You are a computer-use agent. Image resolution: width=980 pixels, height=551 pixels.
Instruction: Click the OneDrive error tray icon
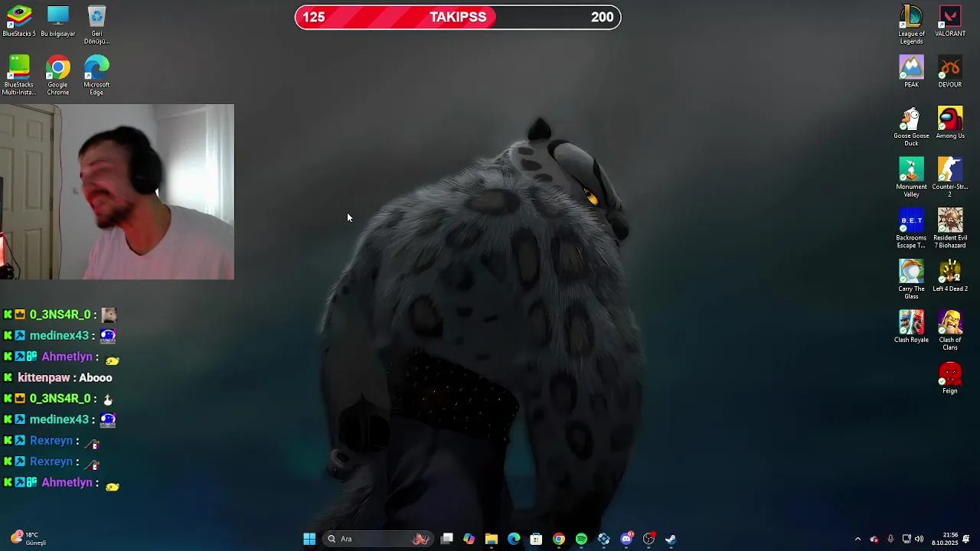(x=874, y=539)
